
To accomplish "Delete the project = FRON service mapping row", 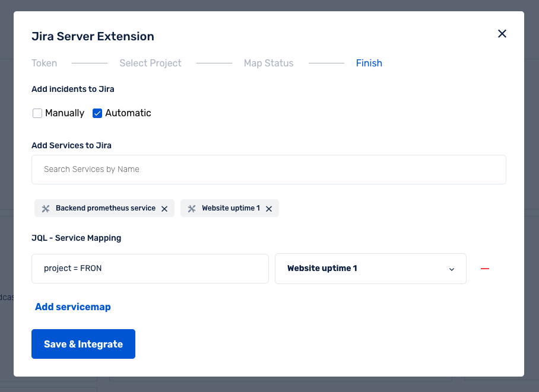I will (485, 269).
